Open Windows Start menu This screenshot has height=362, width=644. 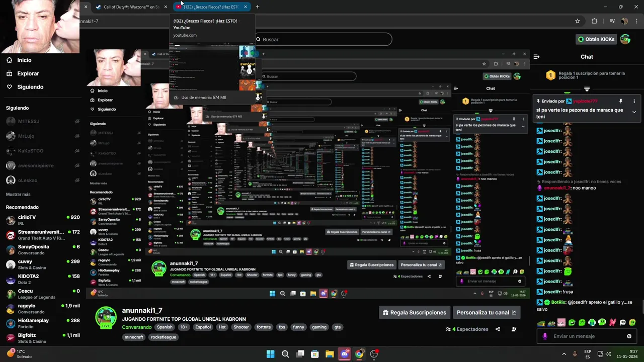(x=270, y=354)
